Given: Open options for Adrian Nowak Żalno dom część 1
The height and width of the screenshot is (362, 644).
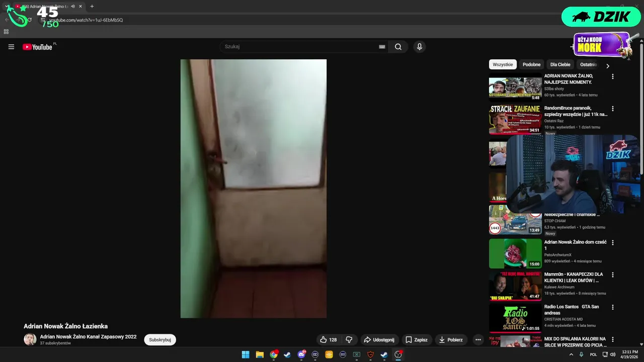Looking at the screenshot, I should tap(612, 242).
